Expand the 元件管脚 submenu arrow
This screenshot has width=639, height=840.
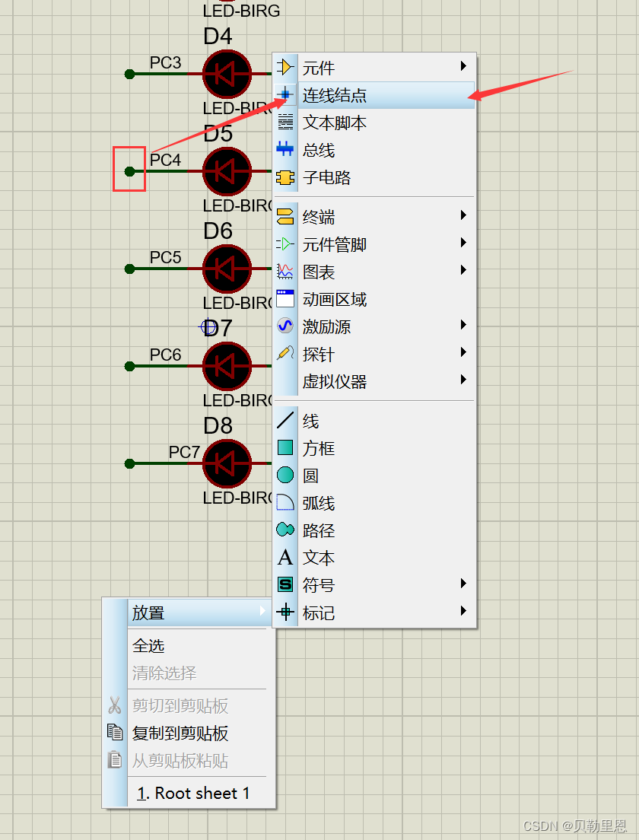[x=463, y=243]
